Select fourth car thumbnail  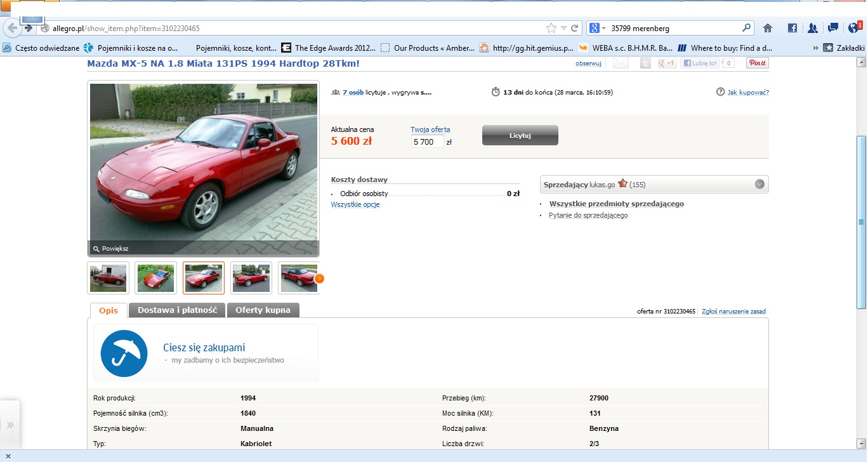point(251,278)
